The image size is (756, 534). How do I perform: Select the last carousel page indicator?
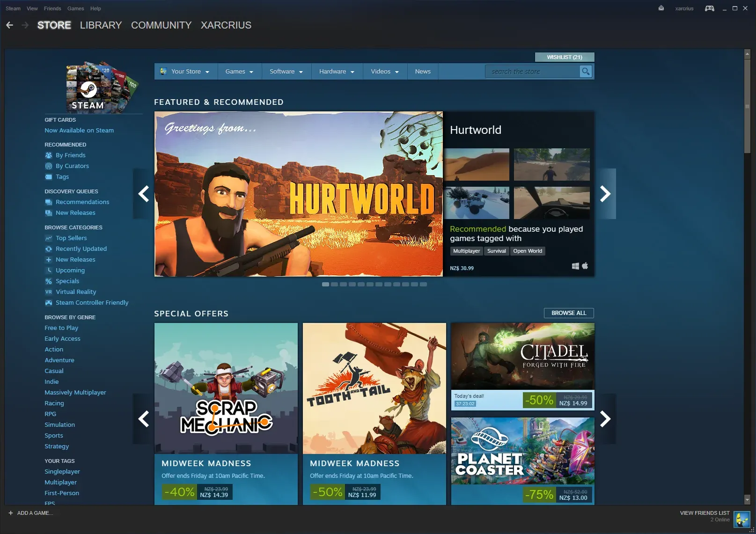pos(423,285)
